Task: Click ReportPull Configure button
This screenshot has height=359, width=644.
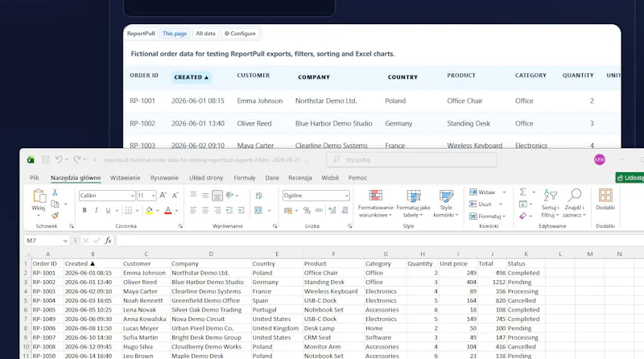Action: [x=240, y=34]
